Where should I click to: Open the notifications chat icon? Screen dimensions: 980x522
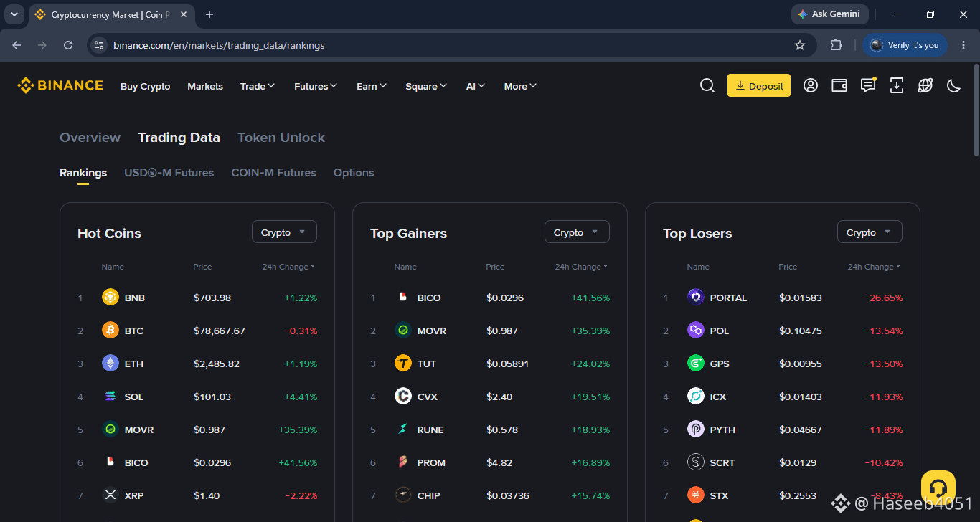pos(868,86)
